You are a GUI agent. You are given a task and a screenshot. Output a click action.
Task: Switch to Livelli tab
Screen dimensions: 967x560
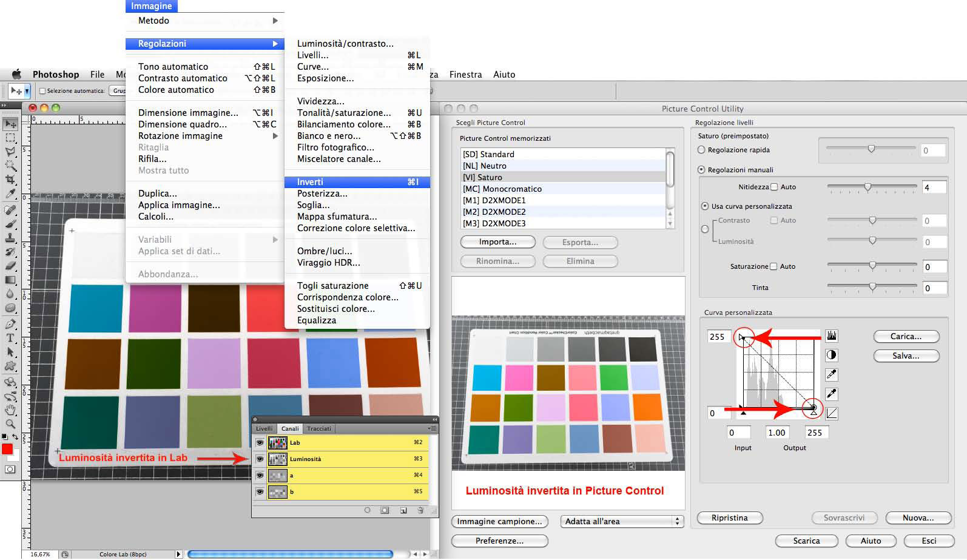264,428
